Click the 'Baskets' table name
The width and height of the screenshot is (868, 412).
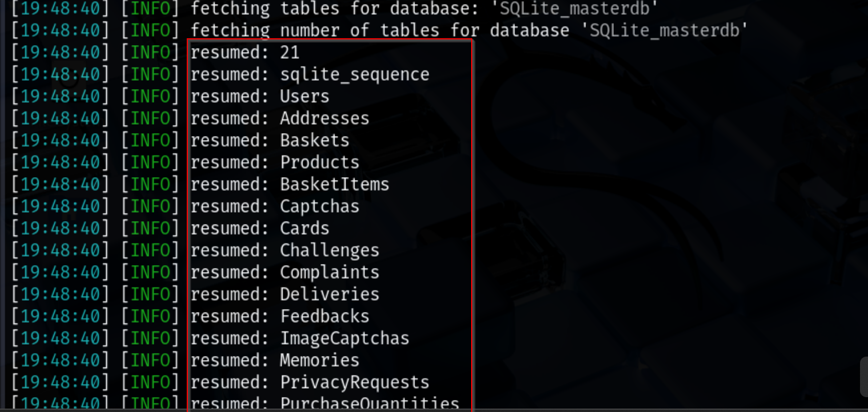point(314,141)
